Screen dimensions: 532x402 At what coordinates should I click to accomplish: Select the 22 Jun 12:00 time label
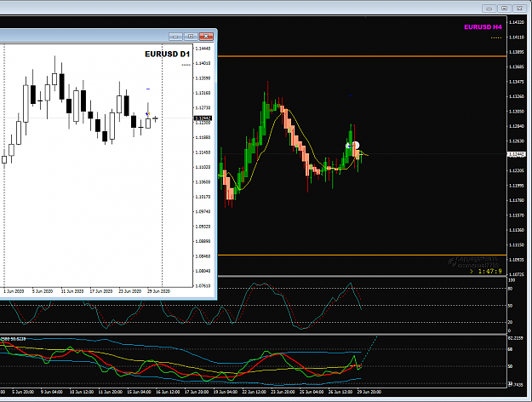click(255, 392)
